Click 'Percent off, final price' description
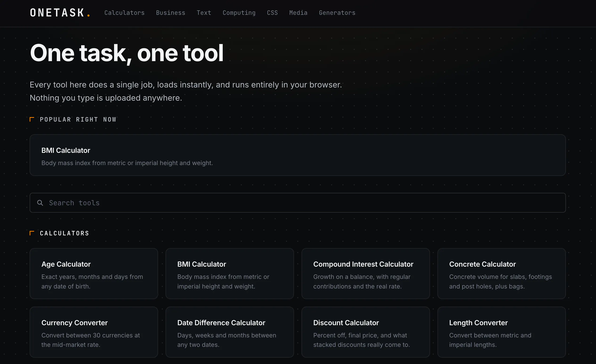 tap(361, 340)
